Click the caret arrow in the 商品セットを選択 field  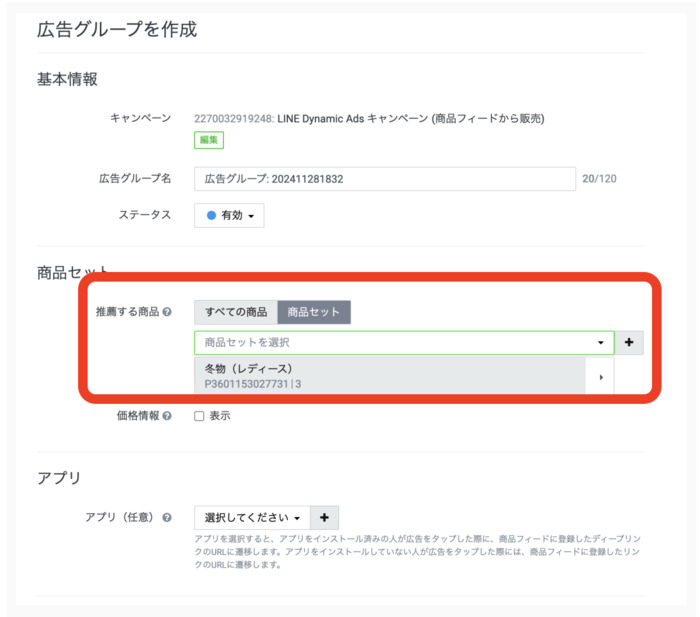(x=601, y=343)
